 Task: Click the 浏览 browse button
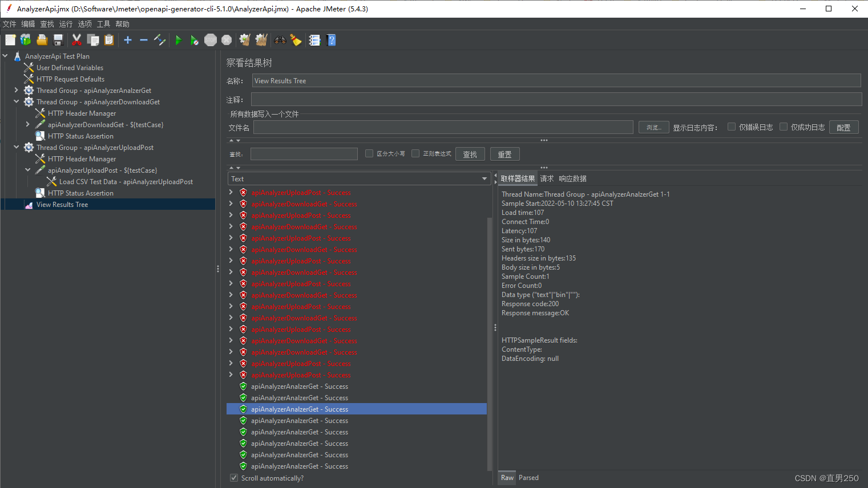(653, 127)
